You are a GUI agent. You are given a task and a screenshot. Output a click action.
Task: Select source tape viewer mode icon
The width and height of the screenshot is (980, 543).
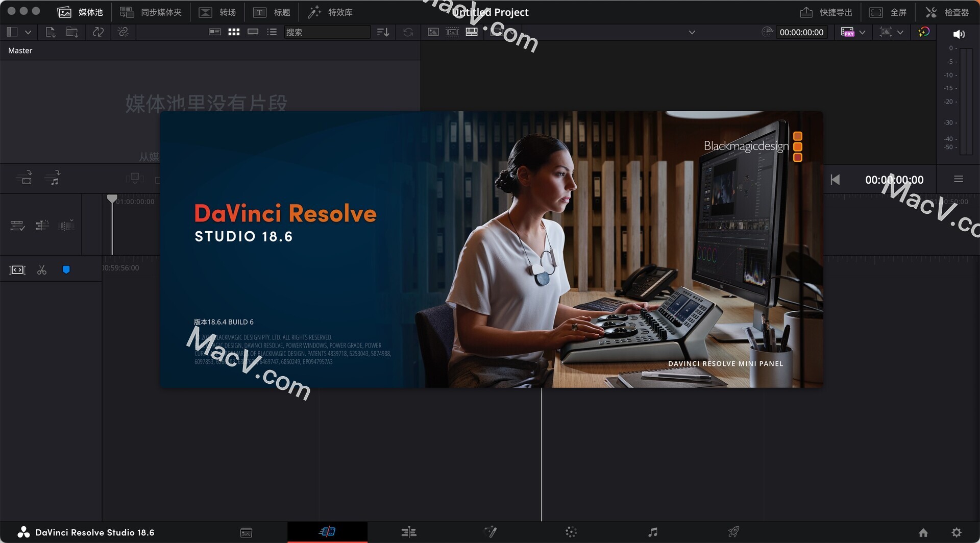click(x=452, y=32)
